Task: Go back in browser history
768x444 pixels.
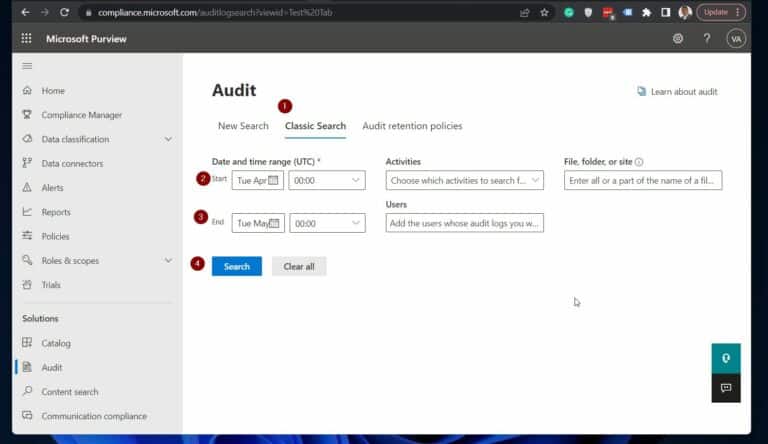Action: click(25, 12)
